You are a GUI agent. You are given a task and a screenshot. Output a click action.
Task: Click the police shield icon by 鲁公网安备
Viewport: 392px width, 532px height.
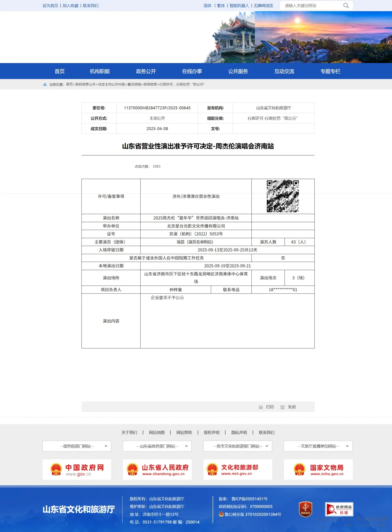tap(221, 514)
